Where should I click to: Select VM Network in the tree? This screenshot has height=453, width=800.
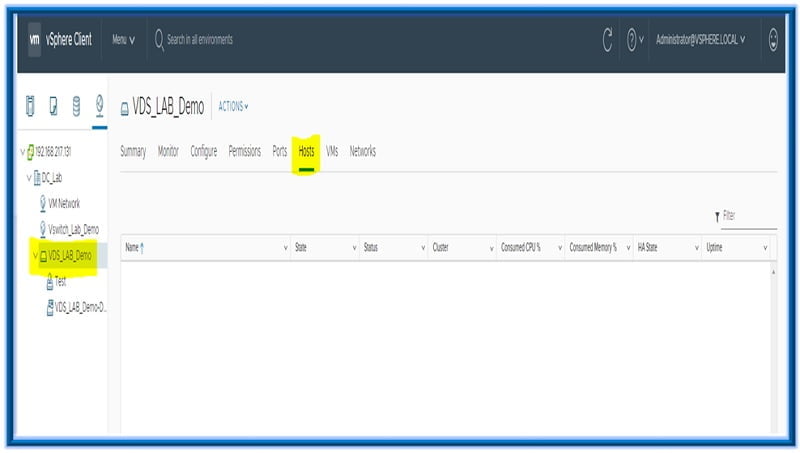point(62,203)
